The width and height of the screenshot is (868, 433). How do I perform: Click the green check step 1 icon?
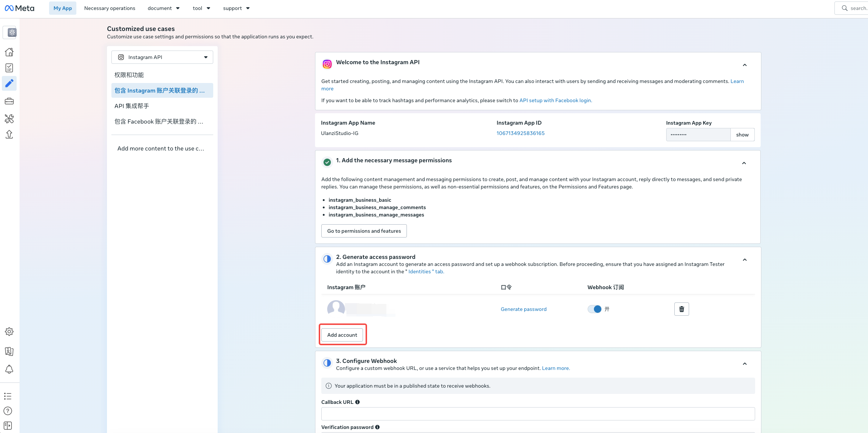click(327, 162)
